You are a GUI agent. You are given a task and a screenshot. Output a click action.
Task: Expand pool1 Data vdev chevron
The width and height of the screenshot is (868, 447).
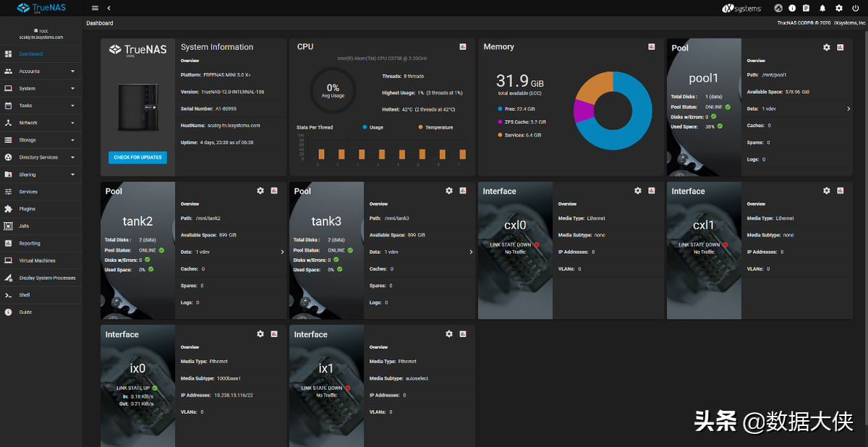(x=848, y=109)
